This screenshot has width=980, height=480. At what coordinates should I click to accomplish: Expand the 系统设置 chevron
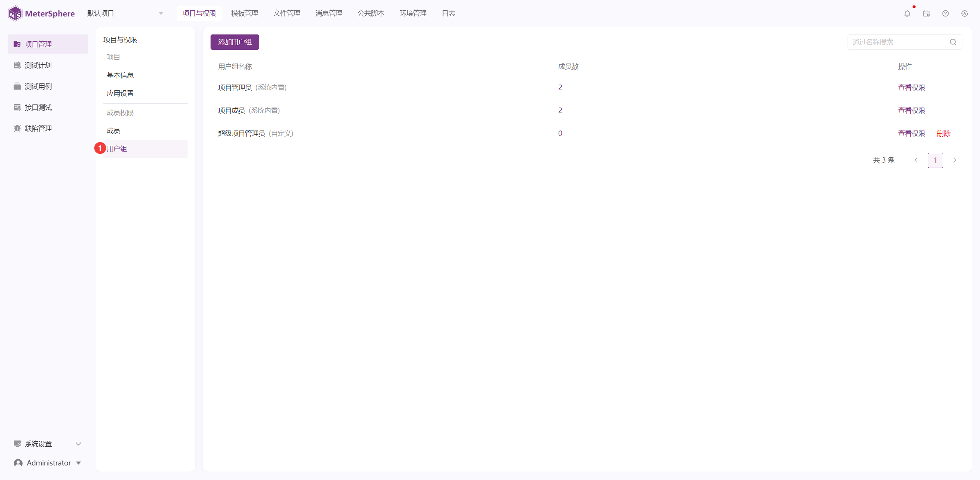click(x=78, y=444)
